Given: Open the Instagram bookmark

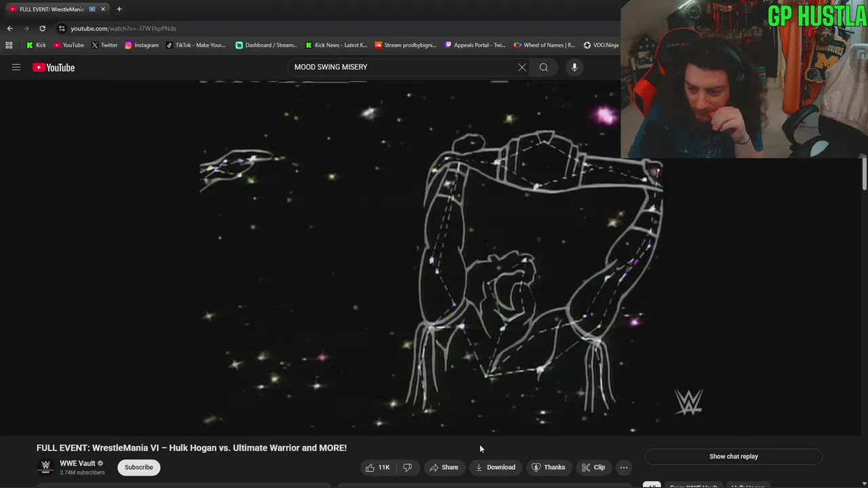Looking at the screenshot, I should [x=141, y=45].
